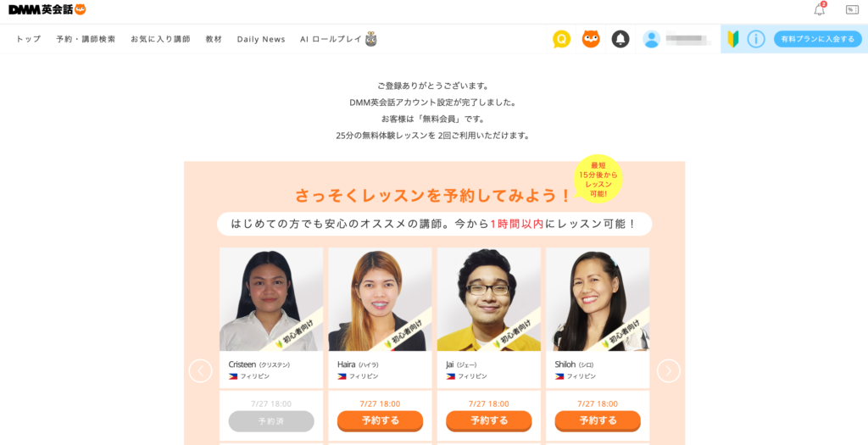Open the Daily News menu item
Image resolution: width=868 pixels, height=445 pixels.
click(261, 39)
